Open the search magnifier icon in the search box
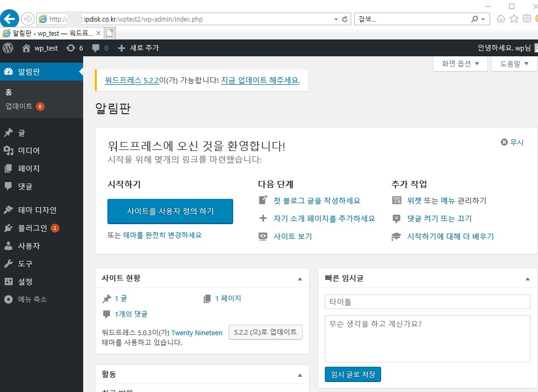This screenshot has height=392, width=538. [474, 19]
